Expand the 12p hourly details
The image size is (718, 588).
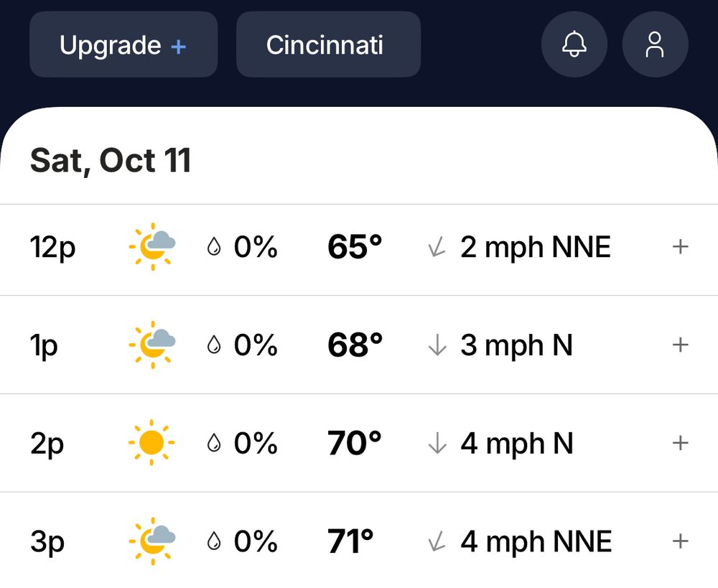click(679, 247)
